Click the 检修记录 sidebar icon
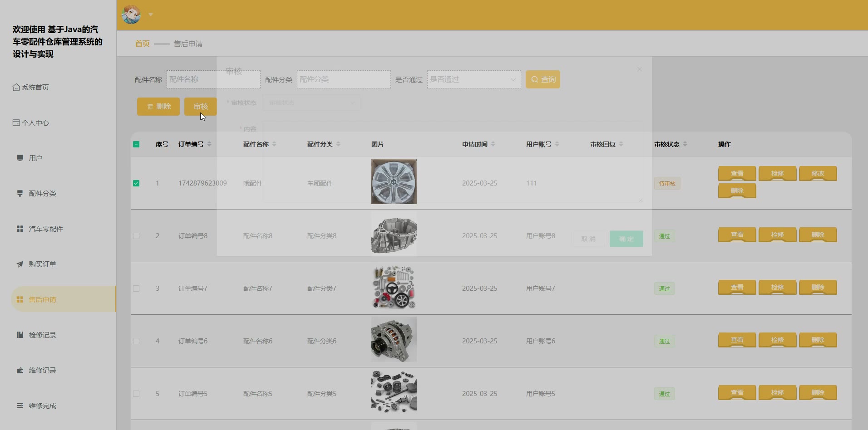Image resolution: width=868 pixels, height=430 pixels. [20, 335]
